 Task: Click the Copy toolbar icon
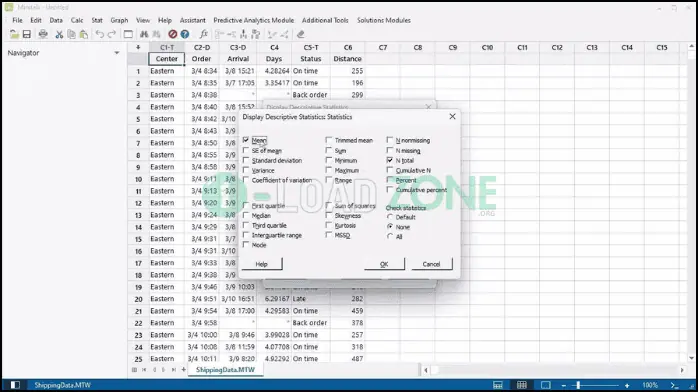coord(71,34)
